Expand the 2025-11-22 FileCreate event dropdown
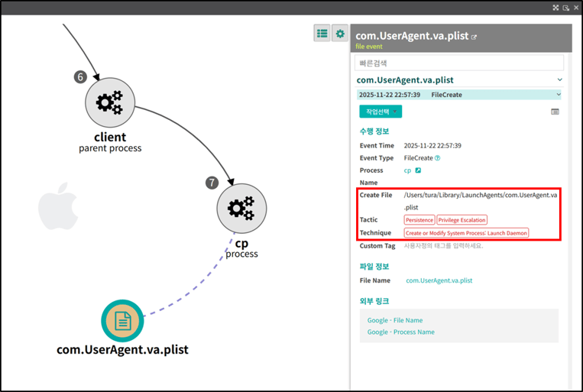Viewport: 583px width, 392px height. [559, 95]
